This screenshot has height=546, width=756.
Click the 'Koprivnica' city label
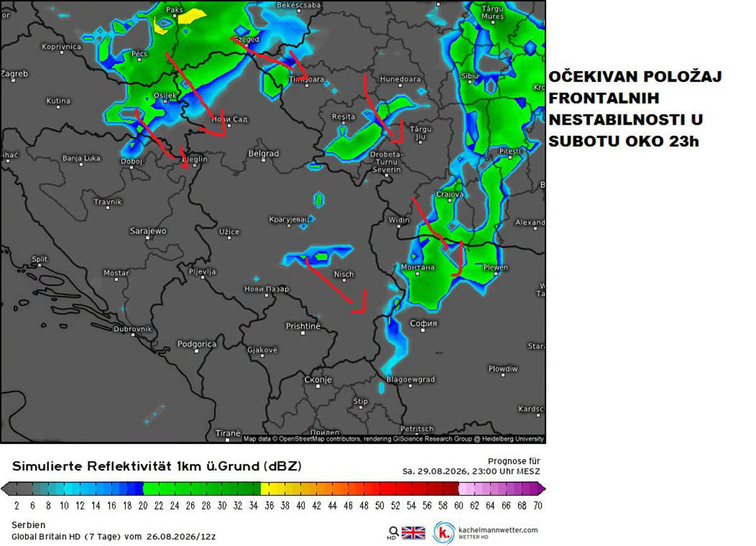[61, 47]
